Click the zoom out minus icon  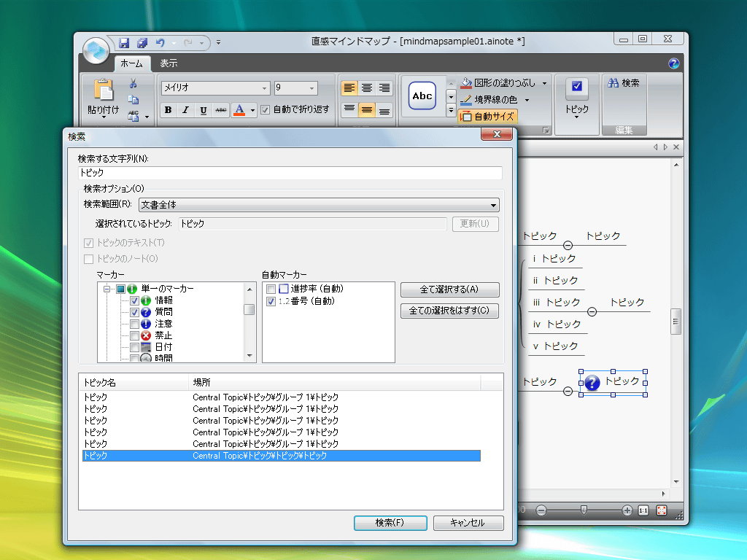[x=541, y=510]
